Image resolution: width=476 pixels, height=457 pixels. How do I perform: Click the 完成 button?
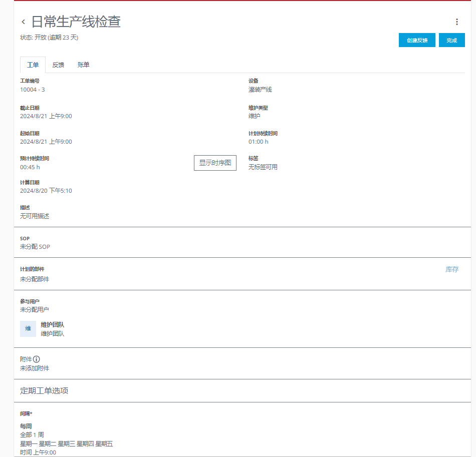tap(451, 40)
